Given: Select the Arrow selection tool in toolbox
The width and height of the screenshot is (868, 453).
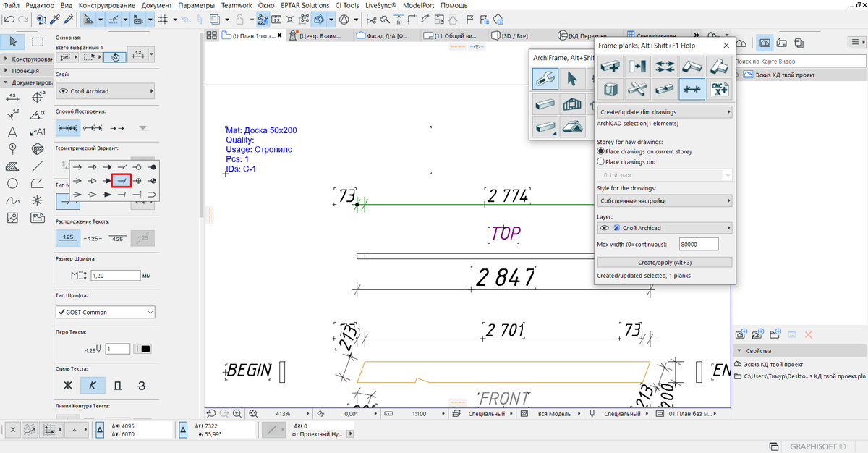Looking at the screenshot, I should (x=13, y=41).
